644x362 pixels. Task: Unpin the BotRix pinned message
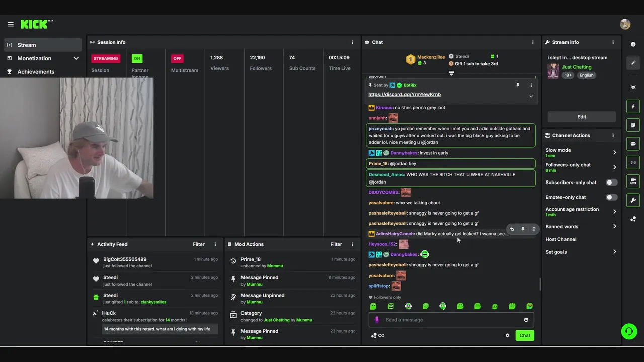pos(518,85)
